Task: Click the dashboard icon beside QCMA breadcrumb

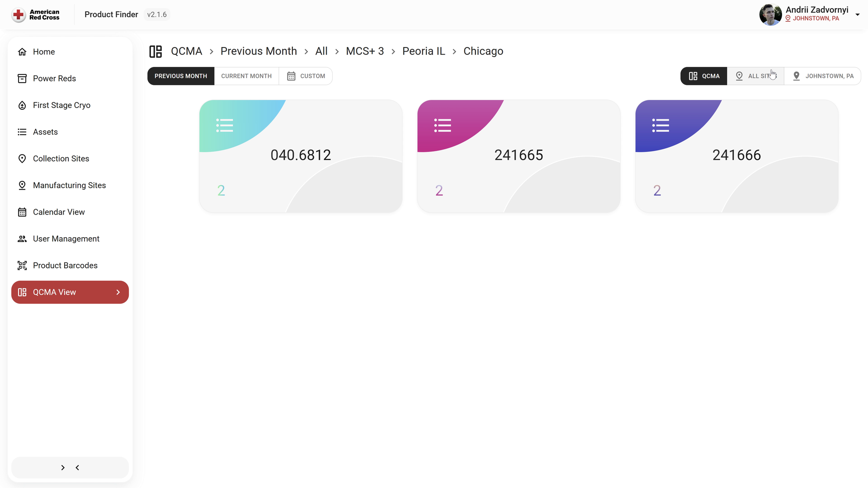Action: [156, 52]
